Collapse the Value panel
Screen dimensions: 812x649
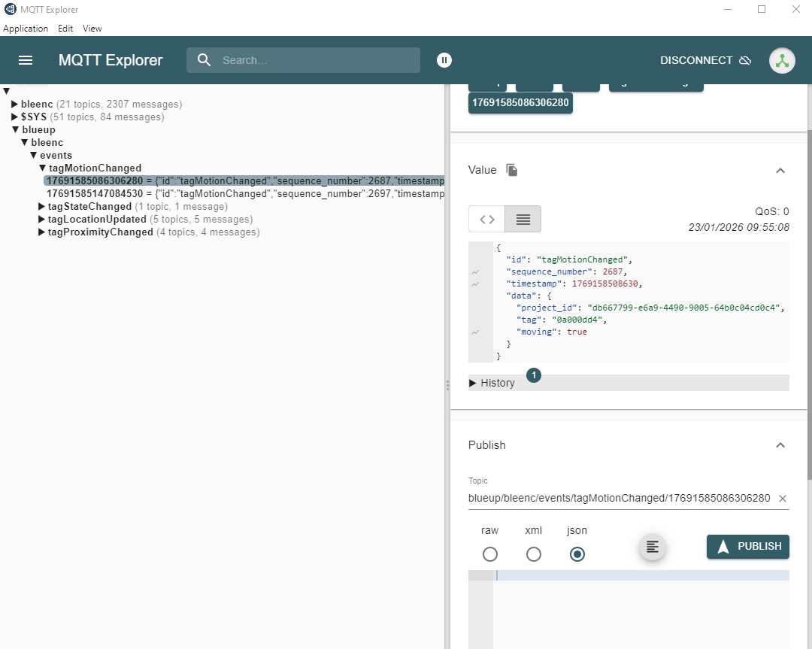pos(780,170)
